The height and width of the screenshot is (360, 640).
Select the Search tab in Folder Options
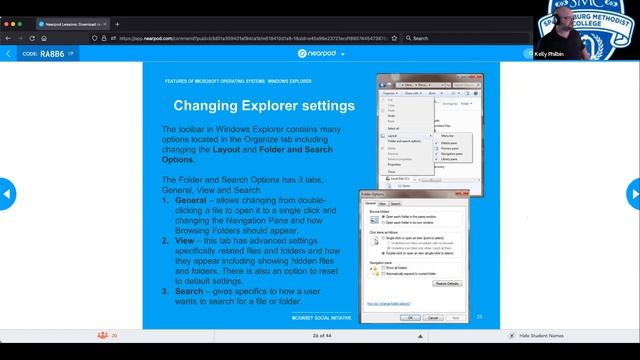pos(396,204)
